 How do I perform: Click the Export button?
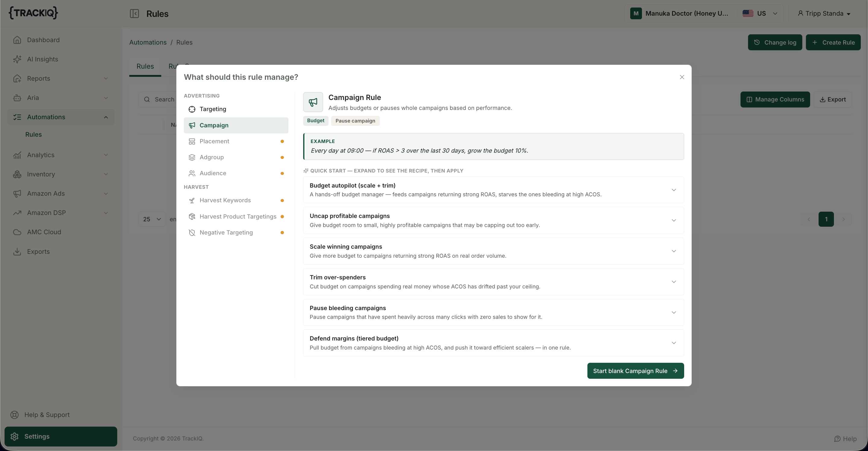pos(833,99)
